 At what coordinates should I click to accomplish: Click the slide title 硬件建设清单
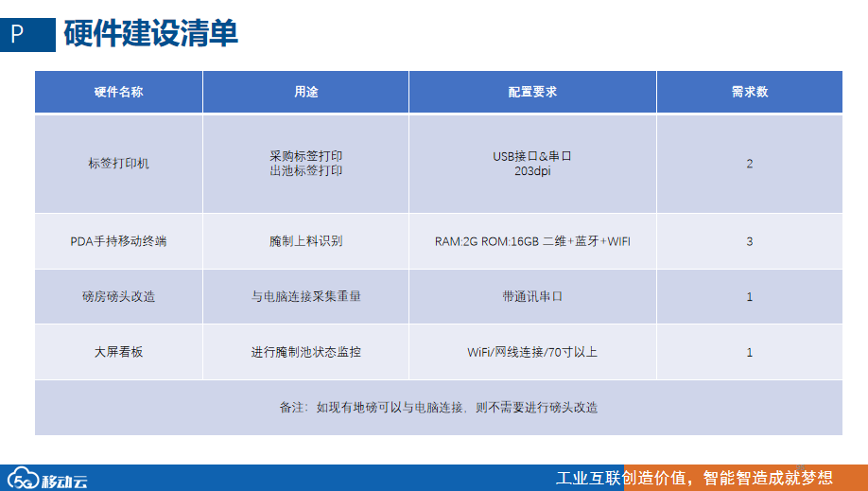150,33
